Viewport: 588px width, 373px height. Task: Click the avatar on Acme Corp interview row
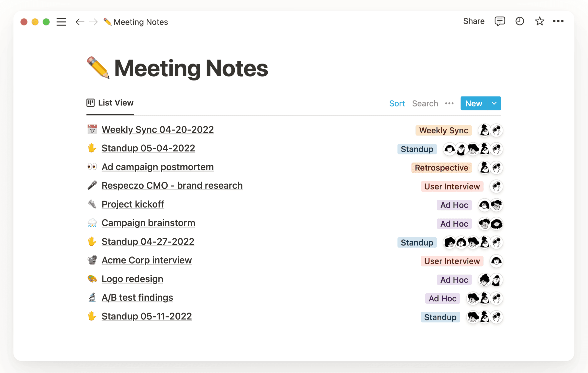496,261
